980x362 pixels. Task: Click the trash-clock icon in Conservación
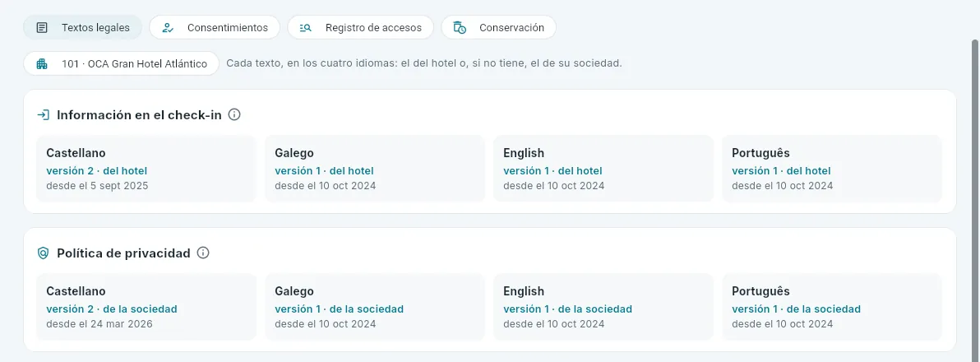460,27
